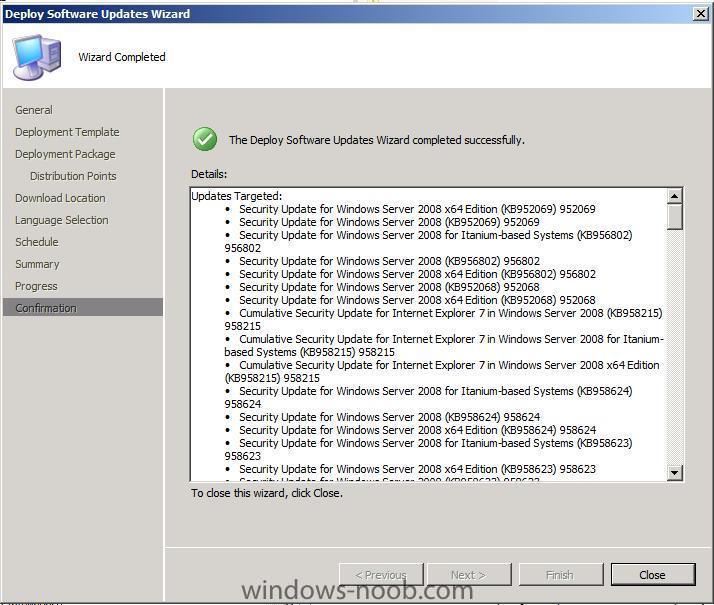Click the 'To close this wizard' instruction text
The width and height of the screenshot is (714, 605).
point(267,493)
